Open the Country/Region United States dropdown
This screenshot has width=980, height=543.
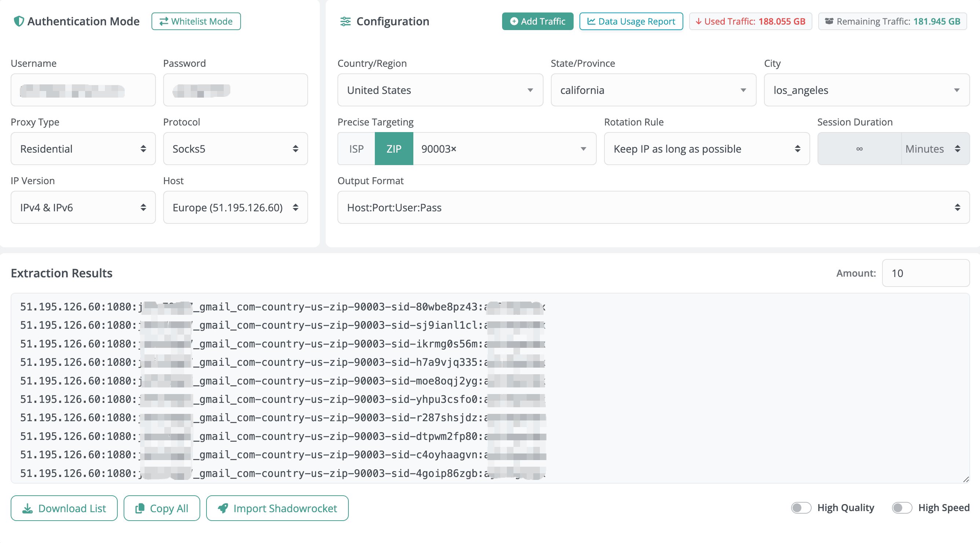[x=440, y=90]
